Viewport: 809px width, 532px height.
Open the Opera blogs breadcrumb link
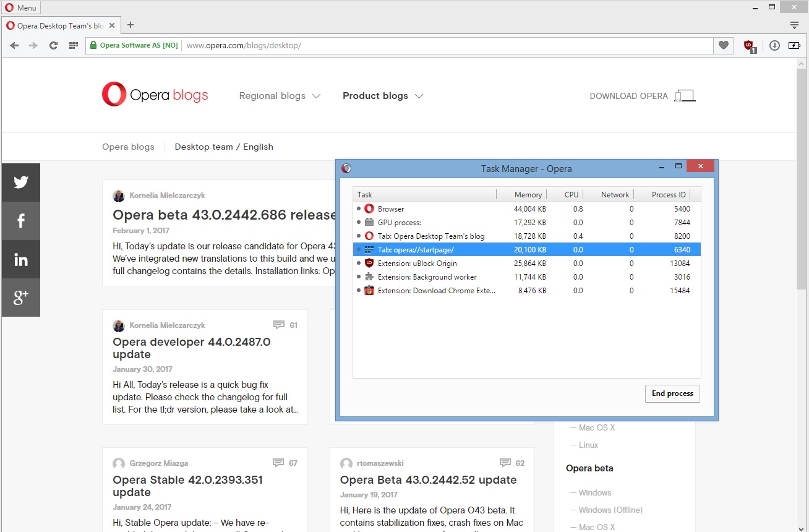click(128, 147)
